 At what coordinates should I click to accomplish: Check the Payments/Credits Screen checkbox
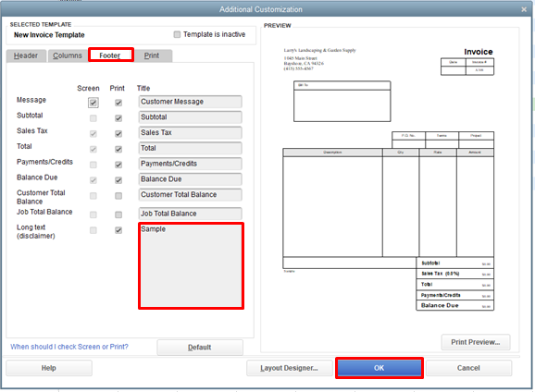93,165
